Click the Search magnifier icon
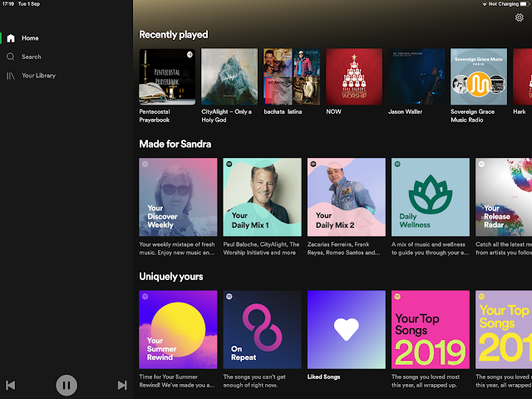The height and width of the screenshot is (399, 532). (x=11, y=57)
